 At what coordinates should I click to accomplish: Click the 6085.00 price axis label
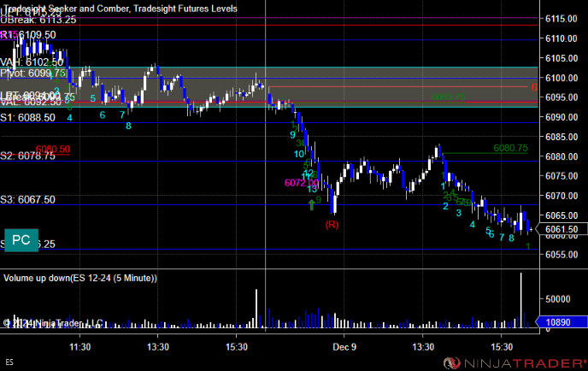point(561,137)
